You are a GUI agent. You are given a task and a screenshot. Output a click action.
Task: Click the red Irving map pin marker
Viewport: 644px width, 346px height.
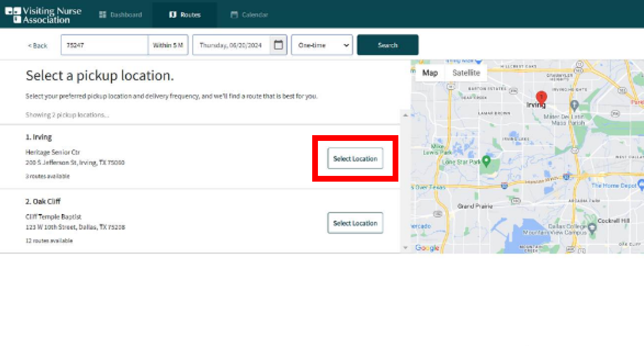(541, 97)
